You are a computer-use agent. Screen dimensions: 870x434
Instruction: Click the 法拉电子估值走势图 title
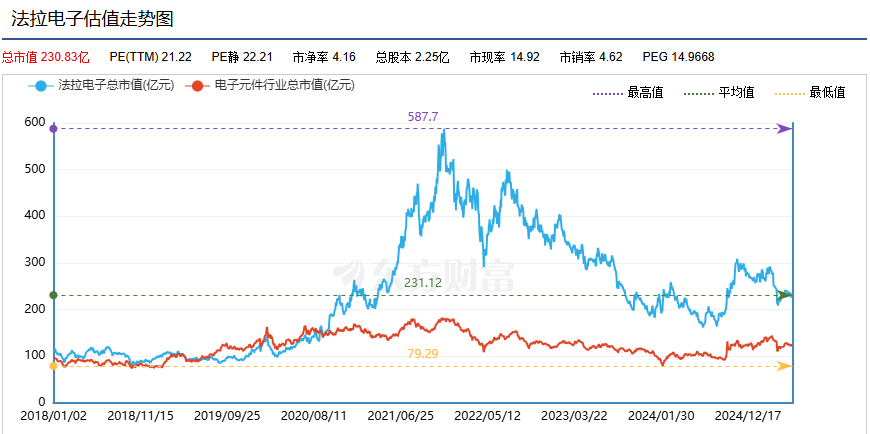[92, 19]
